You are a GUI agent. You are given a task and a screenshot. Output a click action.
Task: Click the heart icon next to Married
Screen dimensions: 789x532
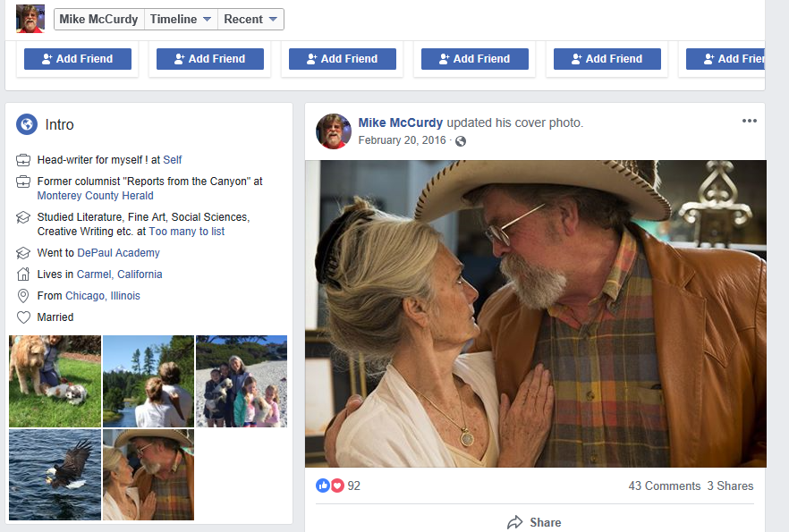(x=24, y=317)
